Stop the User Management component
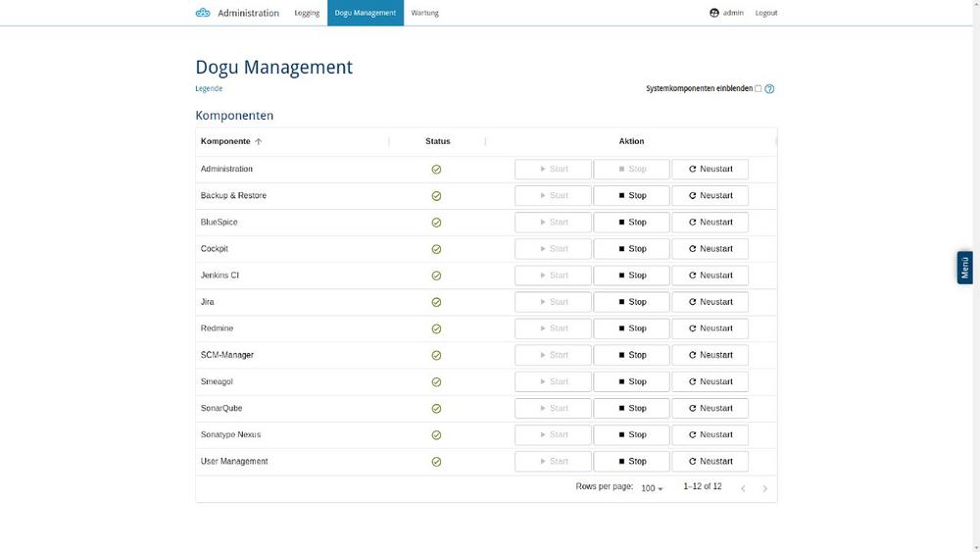 (x=631, y=462)
